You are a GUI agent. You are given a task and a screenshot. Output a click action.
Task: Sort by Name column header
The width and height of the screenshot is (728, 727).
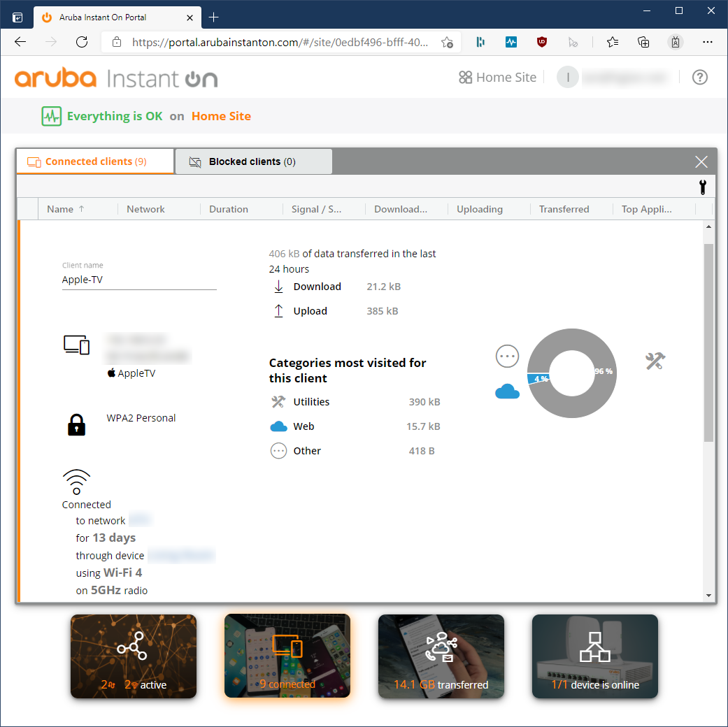65,209
